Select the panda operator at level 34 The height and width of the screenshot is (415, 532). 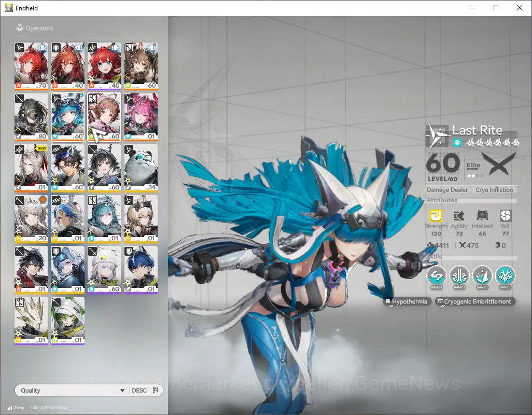(x=141, y=168)
